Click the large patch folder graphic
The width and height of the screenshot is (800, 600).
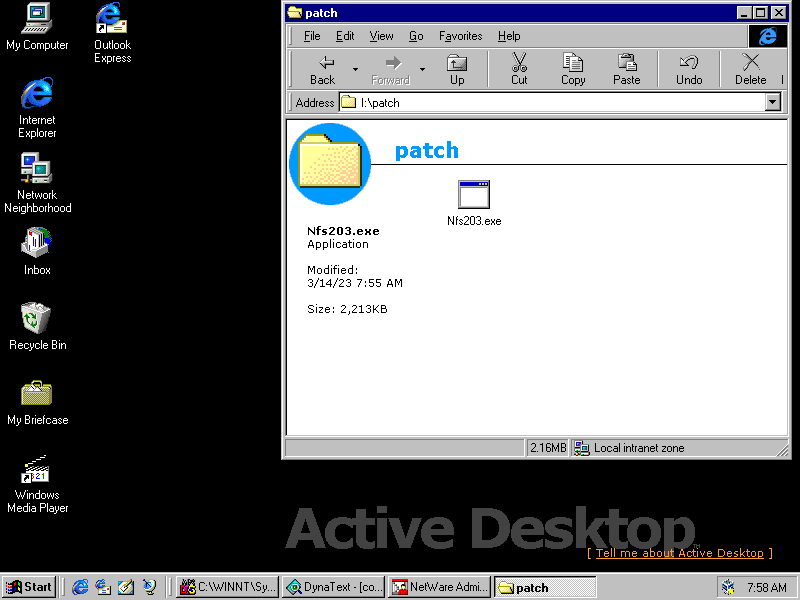330,164
